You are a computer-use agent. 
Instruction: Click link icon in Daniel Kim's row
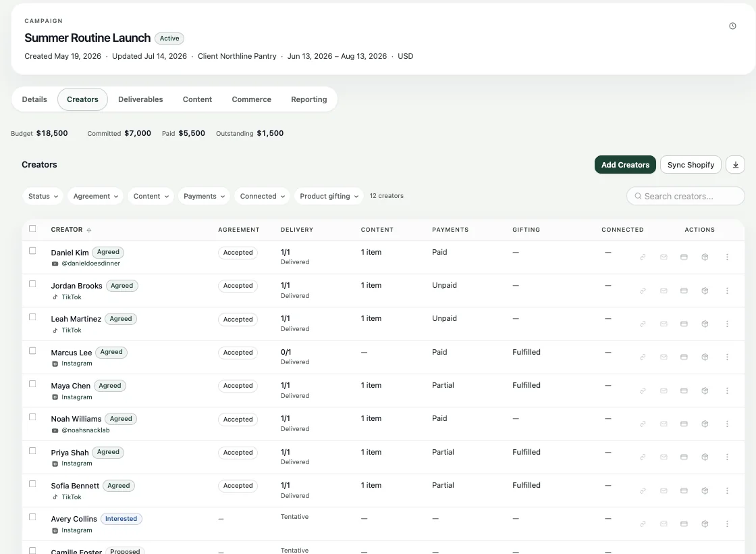[x=643, y=257]
